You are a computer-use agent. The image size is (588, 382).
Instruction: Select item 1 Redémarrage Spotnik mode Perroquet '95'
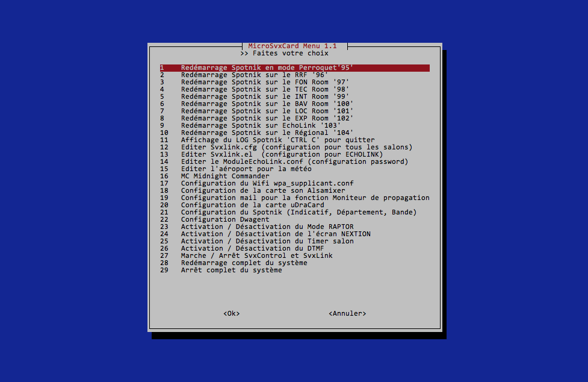(x=294, y=68)
